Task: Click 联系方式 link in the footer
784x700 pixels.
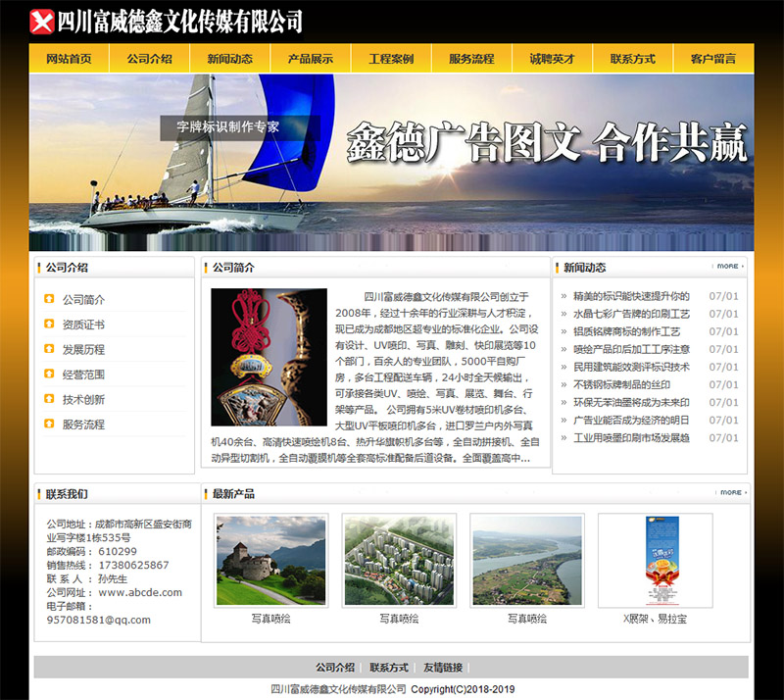Action: pyautogui.click(x=389, y=668)
